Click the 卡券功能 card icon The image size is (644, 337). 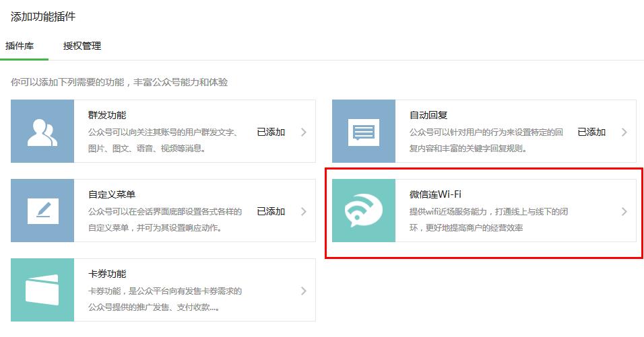point(42,290)
